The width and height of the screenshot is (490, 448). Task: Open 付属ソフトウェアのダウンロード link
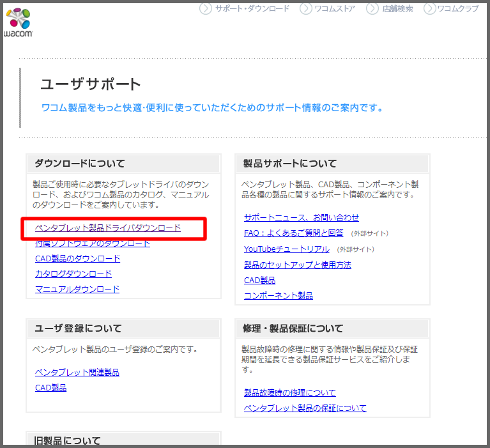click(93, 243)
